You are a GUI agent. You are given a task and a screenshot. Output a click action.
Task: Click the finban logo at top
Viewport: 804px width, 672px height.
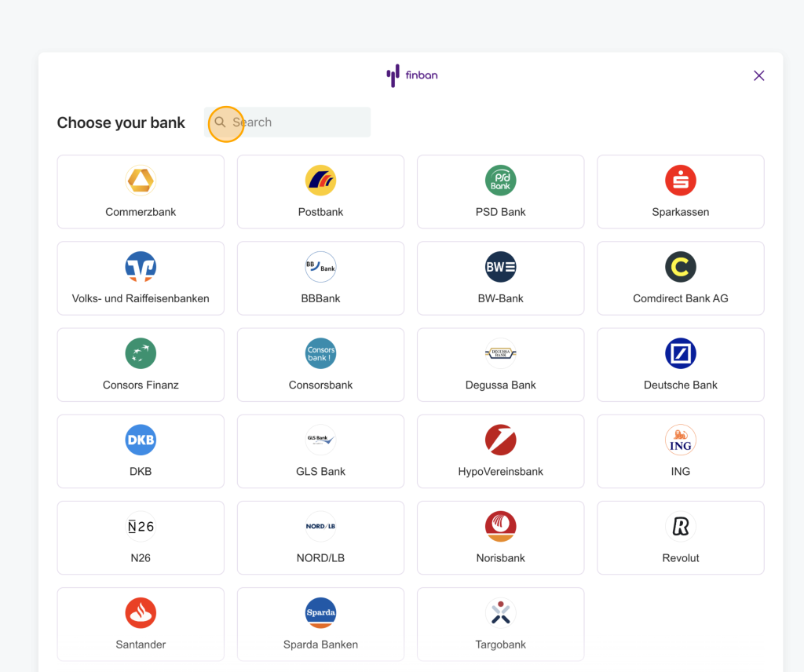[412, 75]
